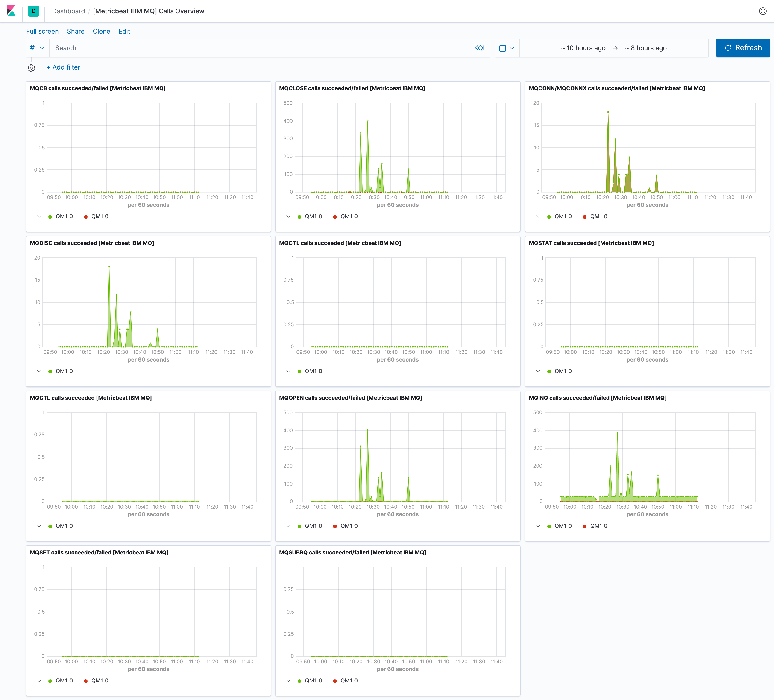Screen dimensions: 774x700
Task: Open the saved query hash menu
Action: coord(37,48)
